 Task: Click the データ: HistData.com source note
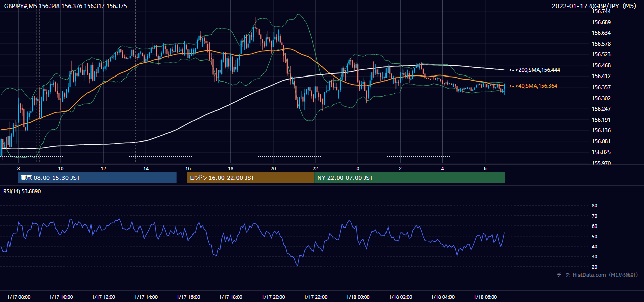(597, 275)
